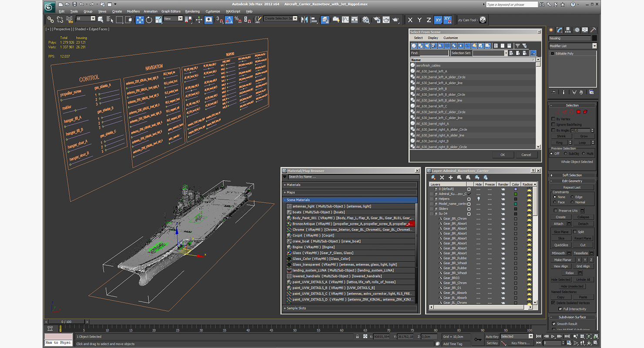Click Delete layer X icon in Layer dialog
Viewport: 644px width, 348px height.
tap(442, 177)
